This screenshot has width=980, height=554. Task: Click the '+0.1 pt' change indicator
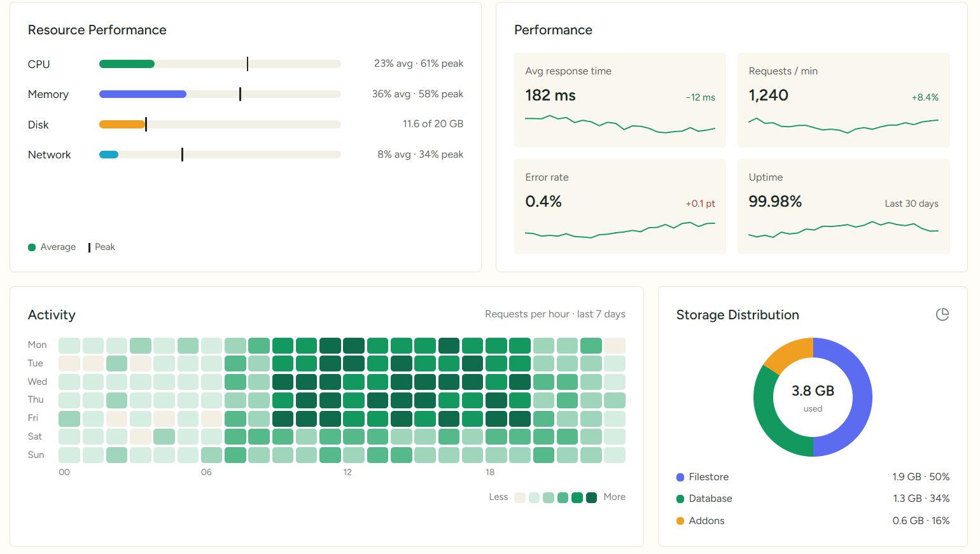[700, 204]
